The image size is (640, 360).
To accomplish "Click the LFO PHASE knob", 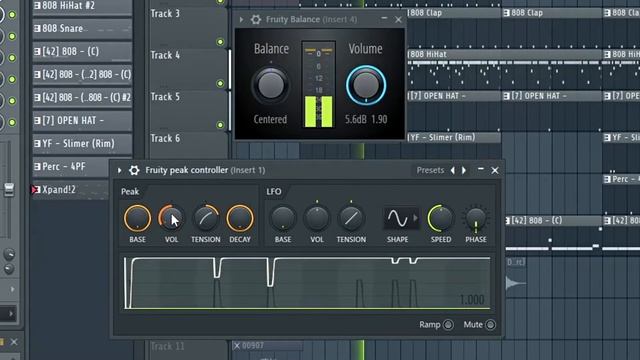I will (x=476, y=219).
